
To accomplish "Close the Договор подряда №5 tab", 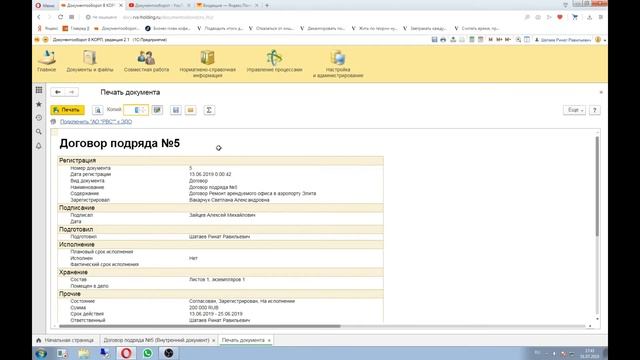I will [x=213, y=340].
